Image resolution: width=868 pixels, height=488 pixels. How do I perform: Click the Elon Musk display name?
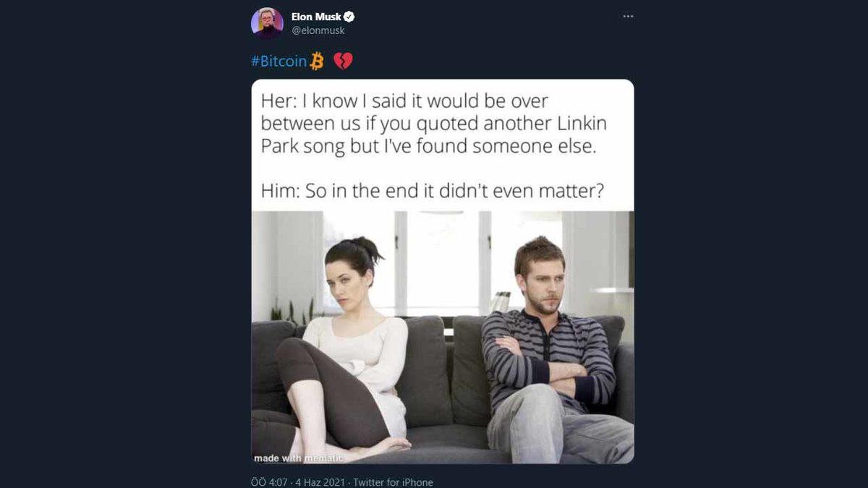coord(316,17)
